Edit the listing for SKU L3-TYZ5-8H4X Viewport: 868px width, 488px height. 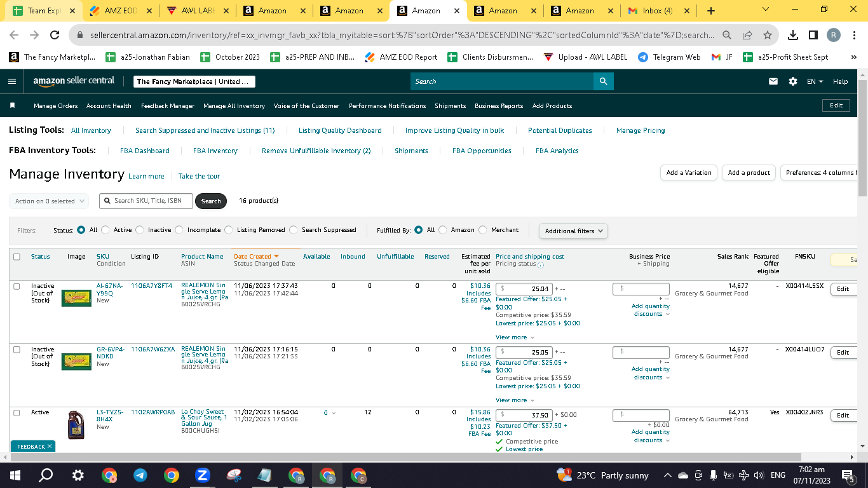pos(843,416)
